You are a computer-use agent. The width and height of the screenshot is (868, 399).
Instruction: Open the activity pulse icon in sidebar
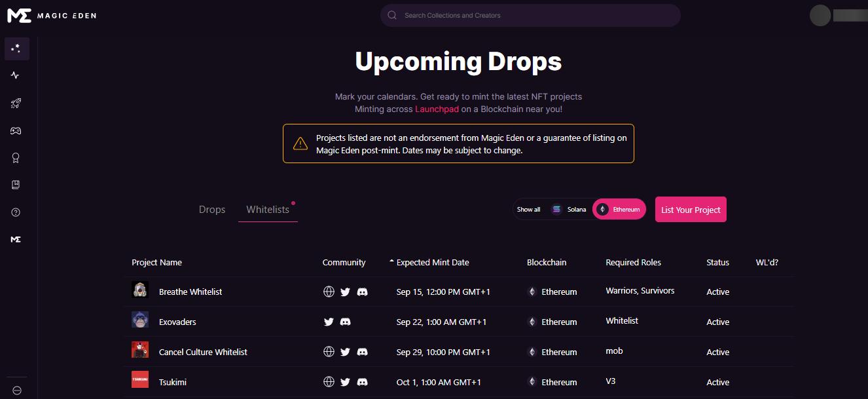[x=16, y=75]
